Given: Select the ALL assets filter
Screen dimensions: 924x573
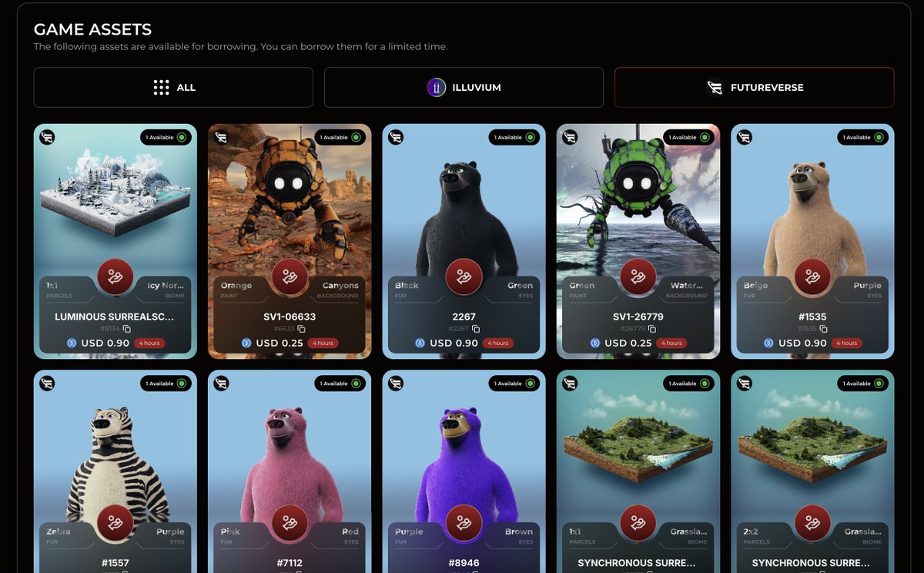Looking at the screenshot, I should tap(173, 87).
